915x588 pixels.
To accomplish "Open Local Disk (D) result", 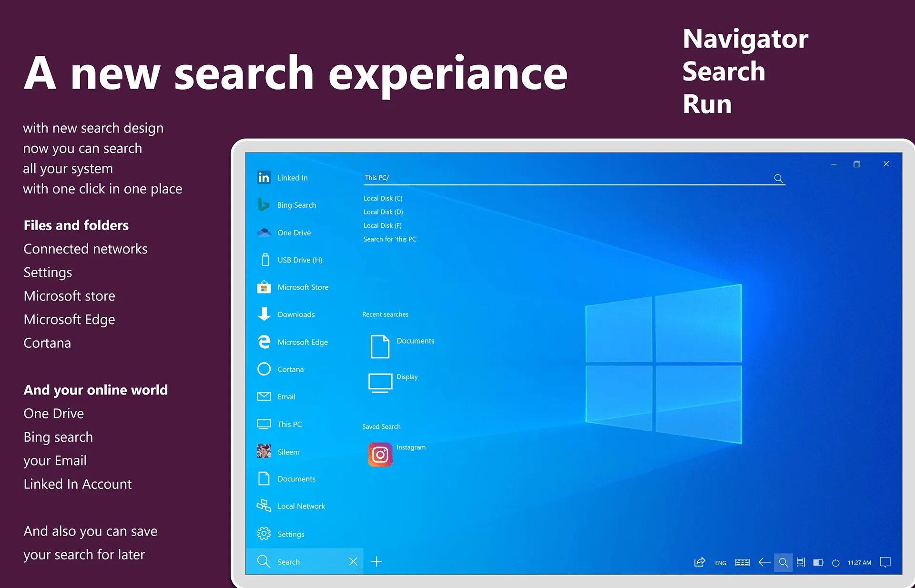I will 383,212.
